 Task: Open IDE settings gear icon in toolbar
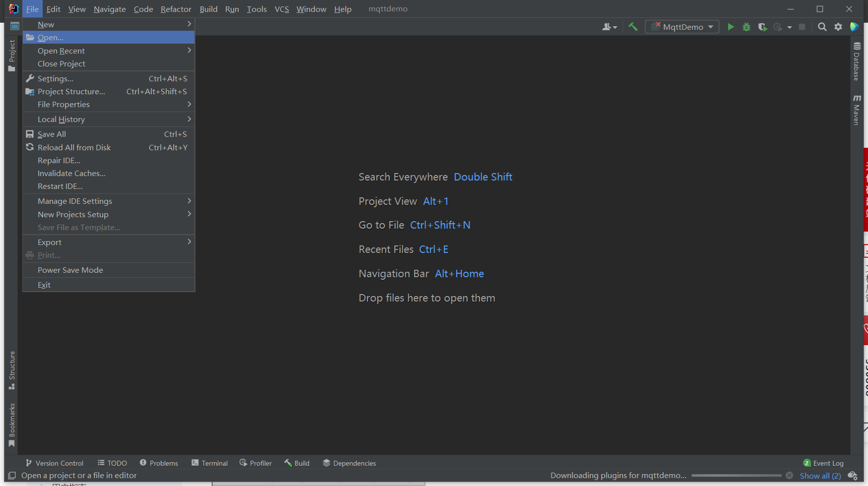tap(838, 27)
